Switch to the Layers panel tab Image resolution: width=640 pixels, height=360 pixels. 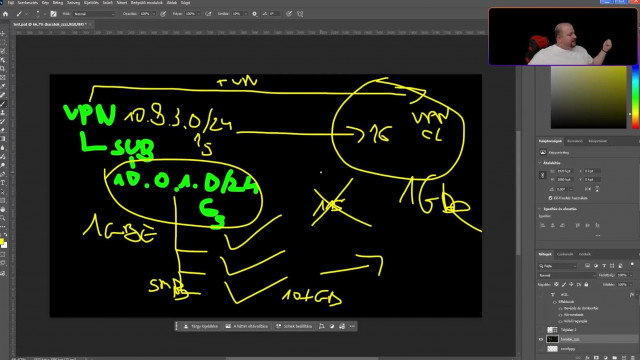coord(545,254)
